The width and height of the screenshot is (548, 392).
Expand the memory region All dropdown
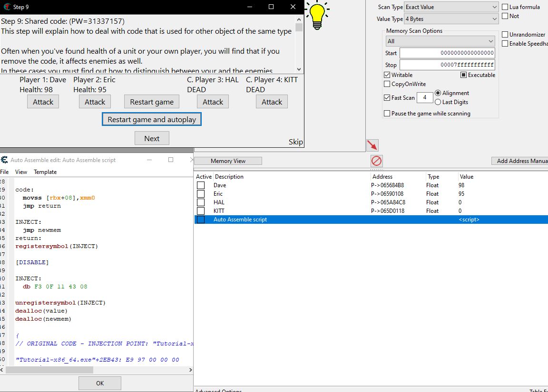[440, 41]
